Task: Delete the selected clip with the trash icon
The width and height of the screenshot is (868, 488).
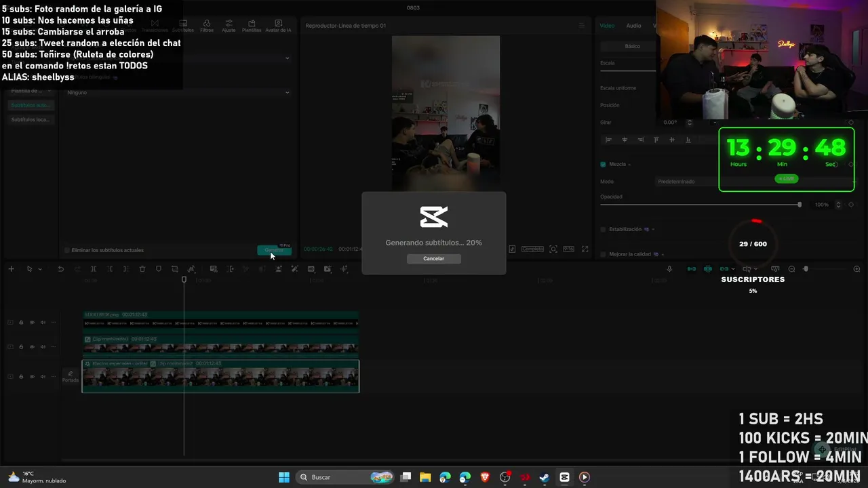Action: [142, 269]
